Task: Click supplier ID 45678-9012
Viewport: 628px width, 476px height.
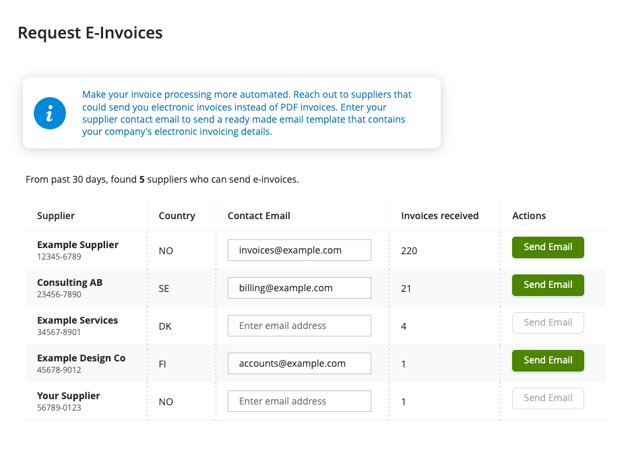Action: 59,369
